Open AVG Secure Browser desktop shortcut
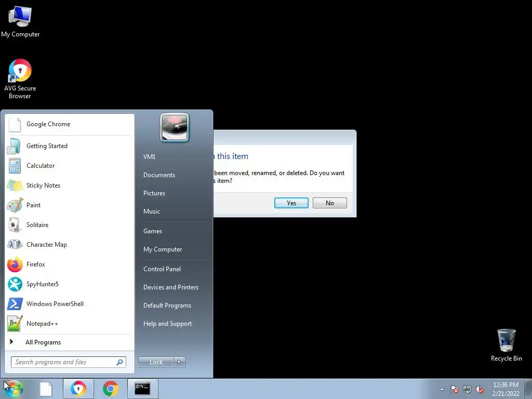The width and height of the screenshot is (532, 399). [x=20, y=79]
